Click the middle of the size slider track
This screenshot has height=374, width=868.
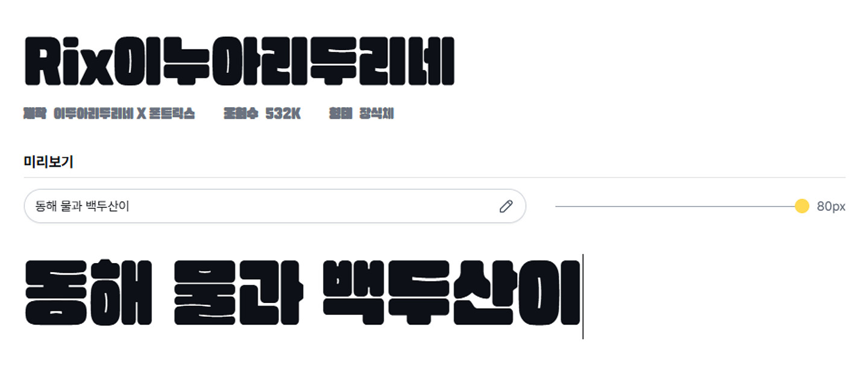point(678,207)
